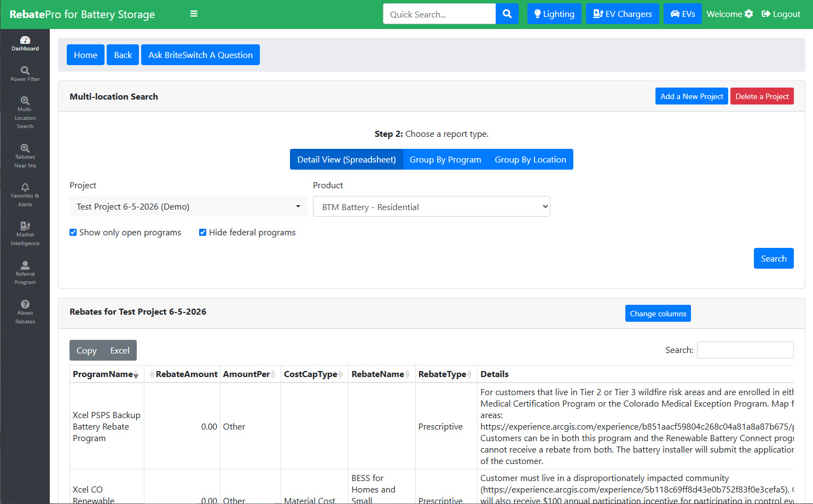Open Referral Program sidebar item
Image resolution: width=813 pixels, height=504 pixels.
pos(25,273)
